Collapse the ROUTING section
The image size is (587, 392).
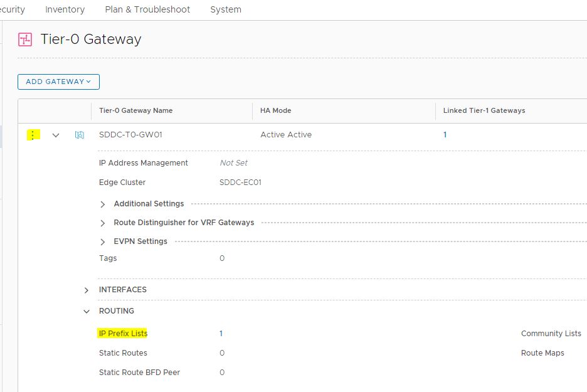87,311
